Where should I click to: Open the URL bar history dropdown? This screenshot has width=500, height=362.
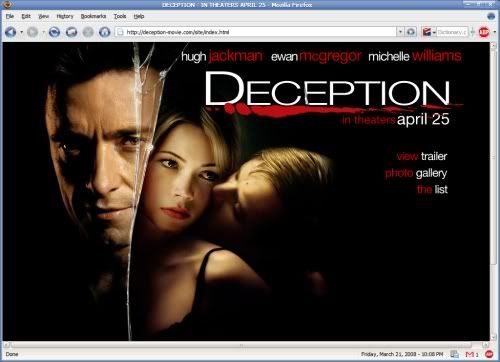[x=400, y=32]
